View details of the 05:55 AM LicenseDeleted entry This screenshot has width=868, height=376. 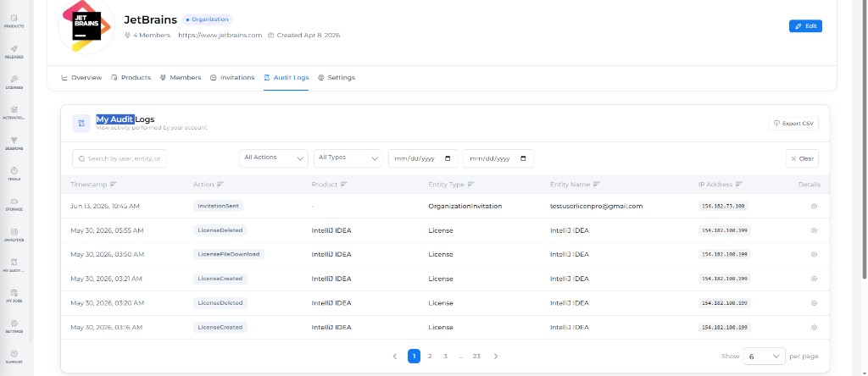point(814,230)
